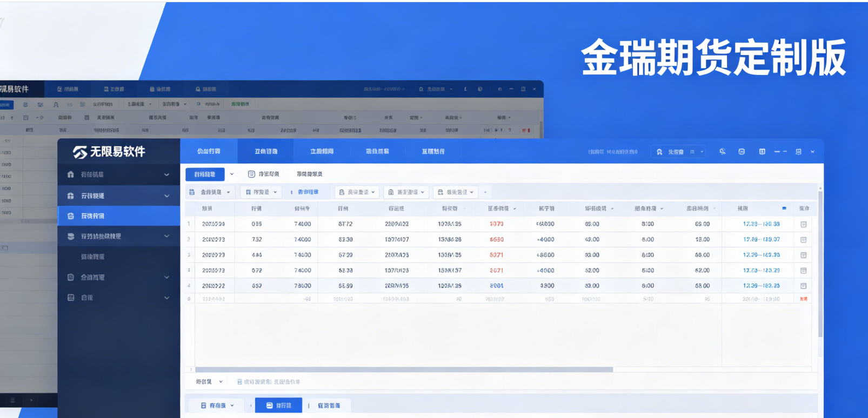Viewport: 868px width, 418px height.
Task: Click the red value 5071 in row 484
Action: [496, 255]
